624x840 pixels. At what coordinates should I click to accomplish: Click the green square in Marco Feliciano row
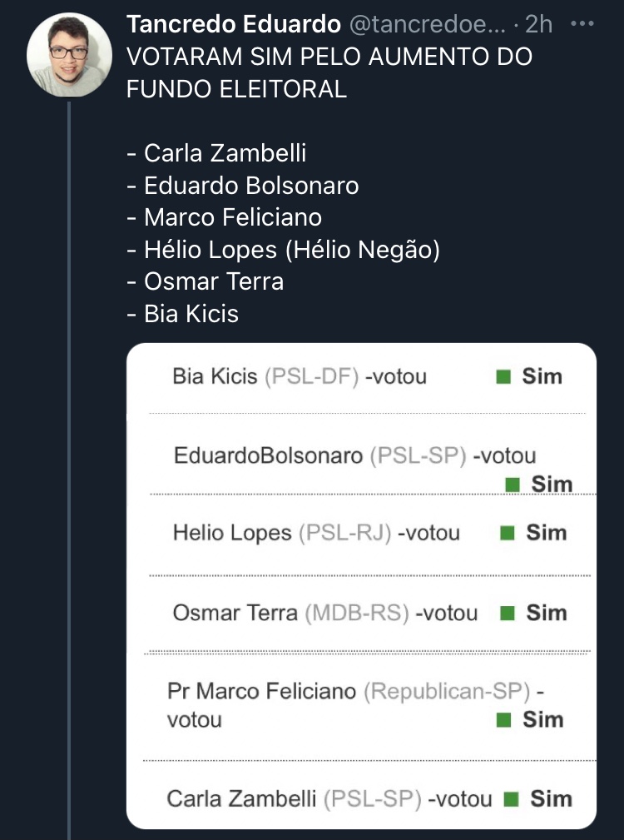[503, 720]
